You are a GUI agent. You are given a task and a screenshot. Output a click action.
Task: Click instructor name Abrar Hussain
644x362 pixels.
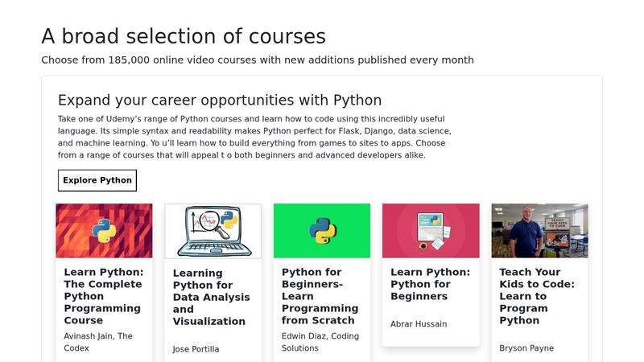tap(419, 324)
